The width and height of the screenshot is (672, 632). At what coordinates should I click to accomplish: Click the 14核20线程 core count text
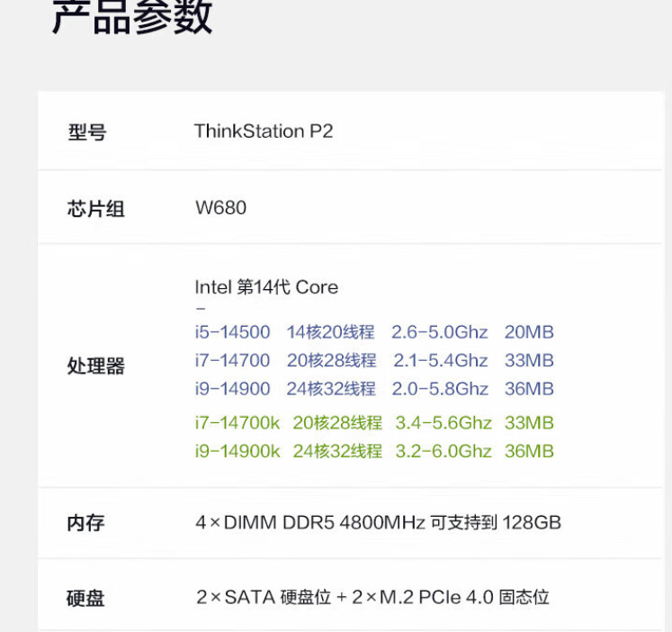coord(330,332)
